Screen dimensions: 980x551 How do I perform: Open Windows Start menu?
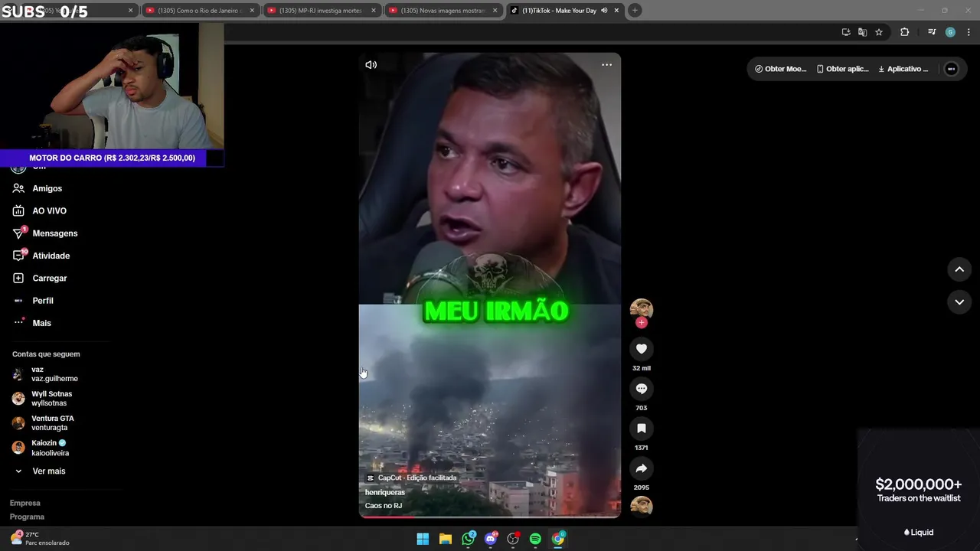click(423, 539)
